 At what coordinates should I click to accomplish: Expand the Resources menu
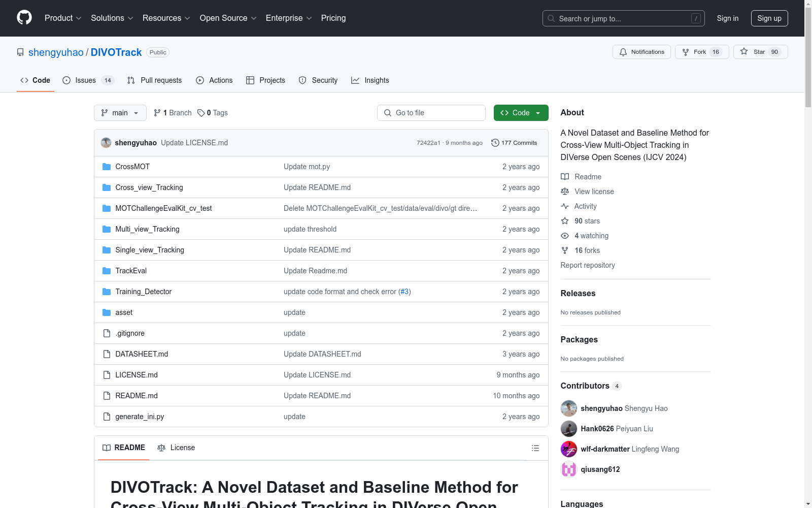pos(166,18)
